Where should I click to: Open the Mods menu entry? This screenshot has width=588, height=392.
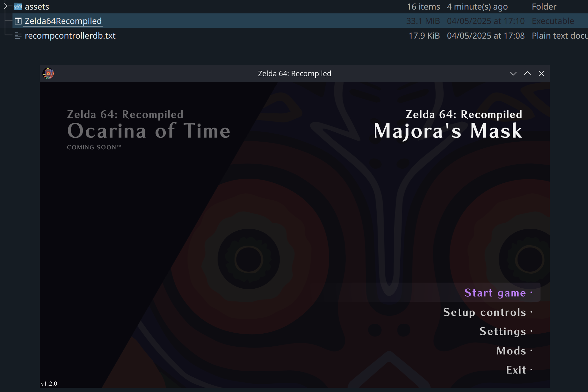coord(511,351)
